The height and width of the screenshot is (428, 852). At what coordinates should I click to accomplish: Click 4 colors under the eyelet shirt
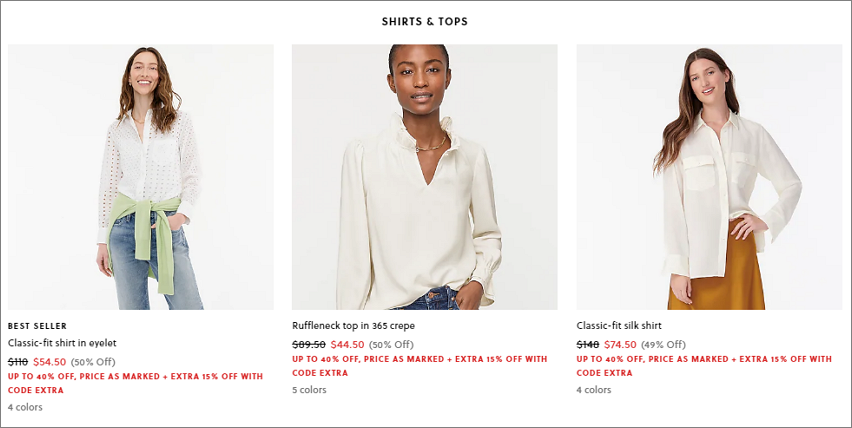pos(25,407)
